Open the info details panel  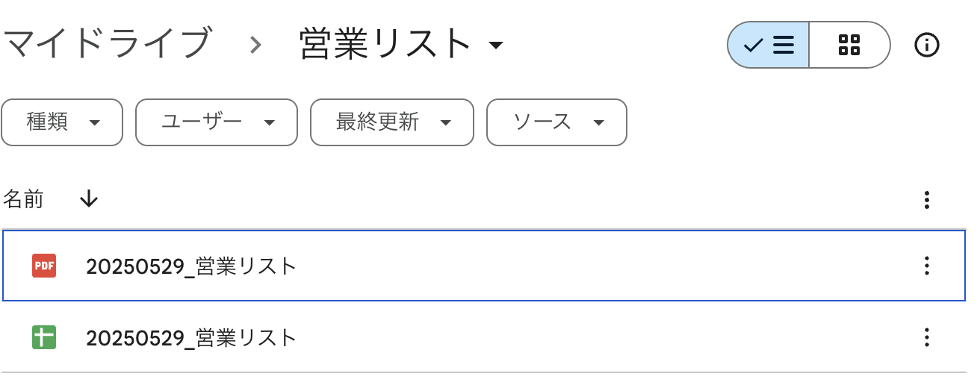point(927,45)
